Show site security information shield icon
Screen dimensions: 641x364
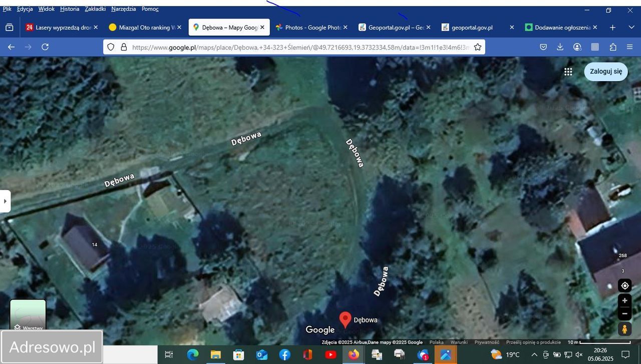[x=111, y=47]
